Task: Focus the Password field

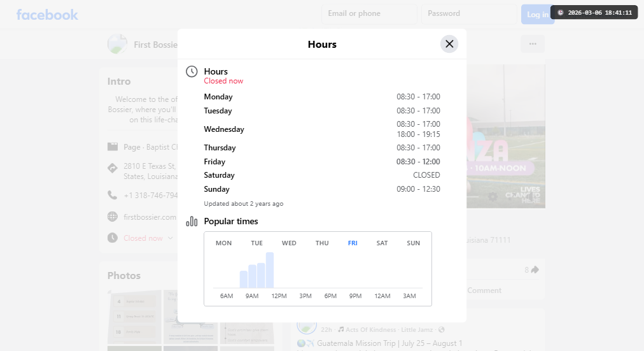Action: click(x=469, y=13)
